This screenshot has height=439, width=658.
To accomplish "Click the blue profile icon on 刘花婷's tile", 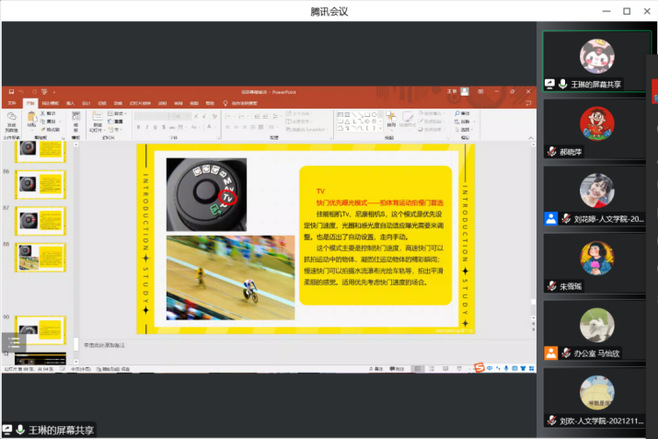I will pyautogui.click(x=550, y=218).
